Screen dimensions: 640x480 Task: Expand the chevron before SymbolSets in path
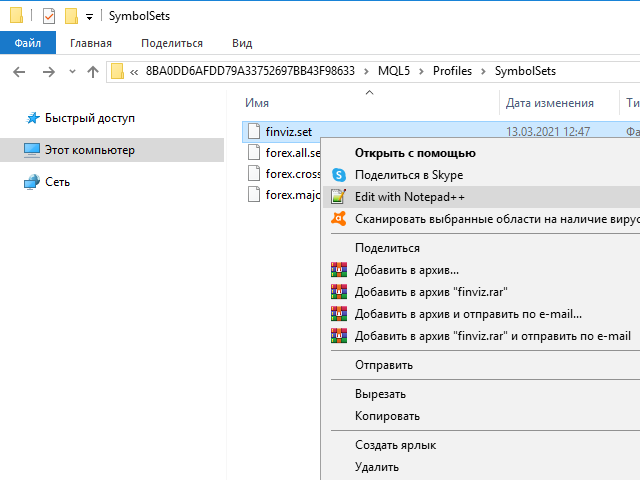485,71
